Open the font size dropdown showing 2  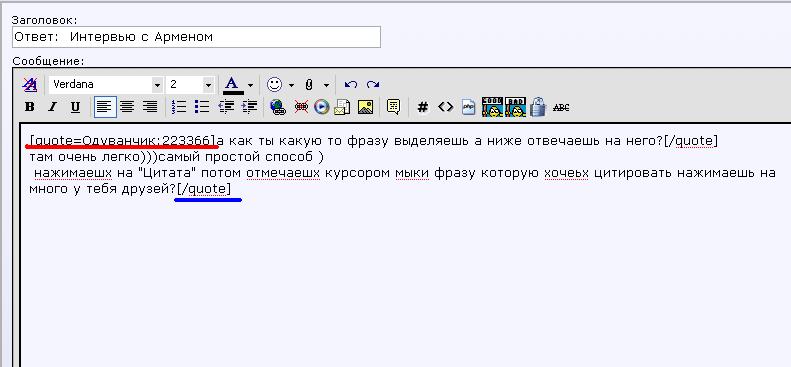(208, 85)
